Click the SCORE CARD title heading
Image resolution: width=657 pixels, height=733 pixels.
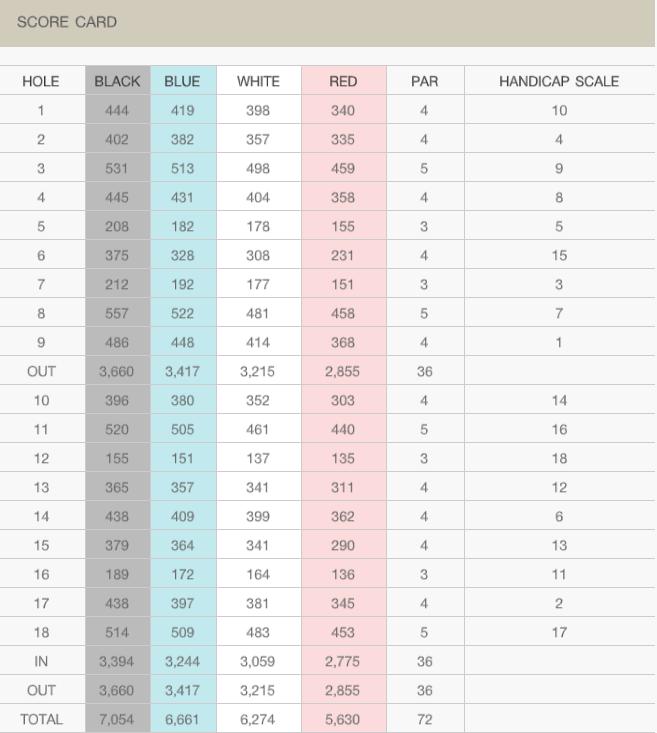click(67, 22)
